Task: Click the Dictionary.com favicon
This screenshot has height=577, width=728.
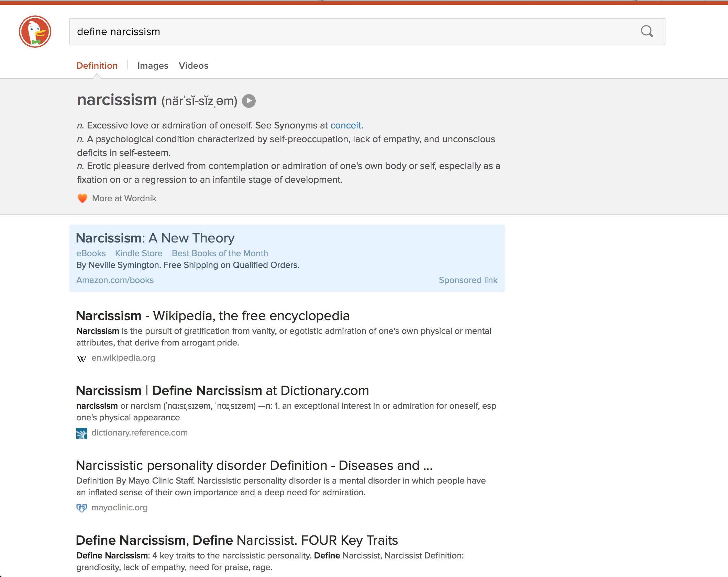Action: pyautogui.click(x=82, y=433)
